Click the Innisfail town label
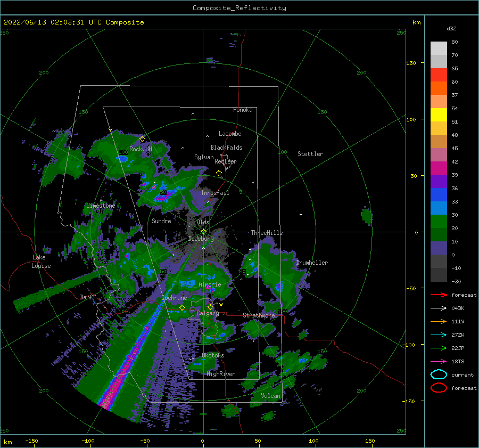Screen dimensions: 479x448 (x=215, y=193)
